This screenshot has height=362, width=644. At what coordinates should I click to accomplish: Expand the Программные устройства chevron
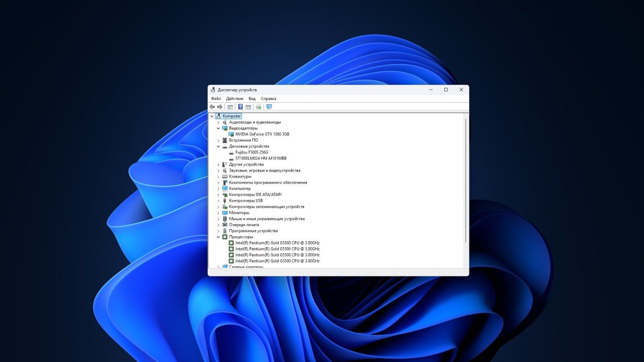pos(219,231)
